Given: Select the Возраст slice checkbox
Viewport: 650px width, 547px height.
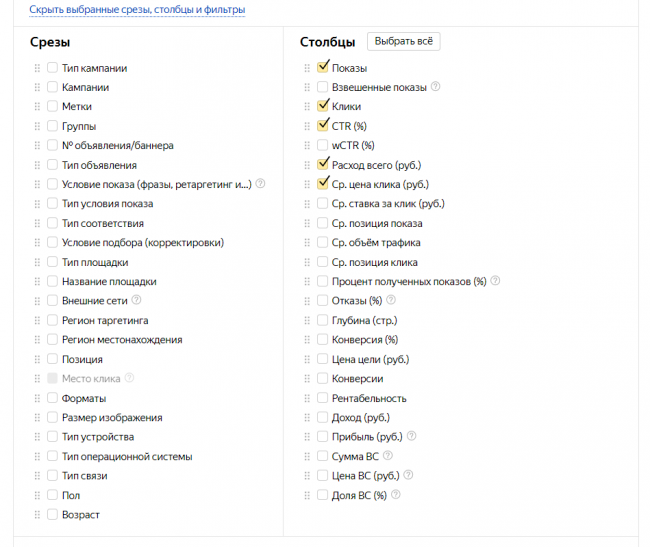Looking at the screenshot, I should click(x=52, y=515).
